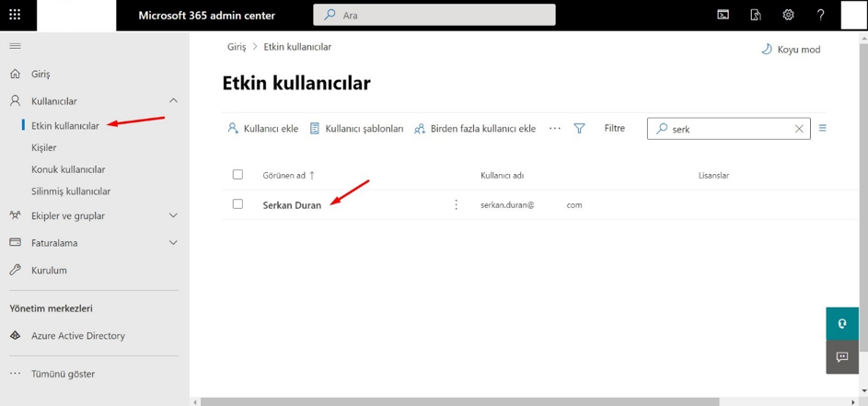This screenshot has width=868, height=406.
Task: Open Serkan Duran user details
Action: point(292,205)
